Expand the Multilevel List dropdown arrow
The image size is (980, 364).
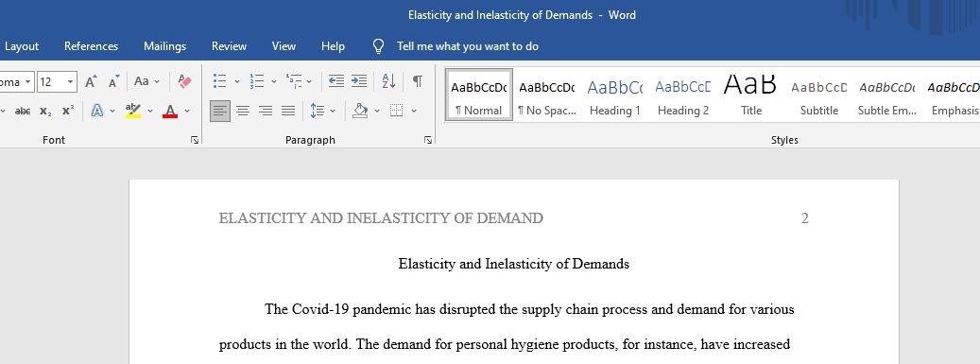[x=309, y=81]
